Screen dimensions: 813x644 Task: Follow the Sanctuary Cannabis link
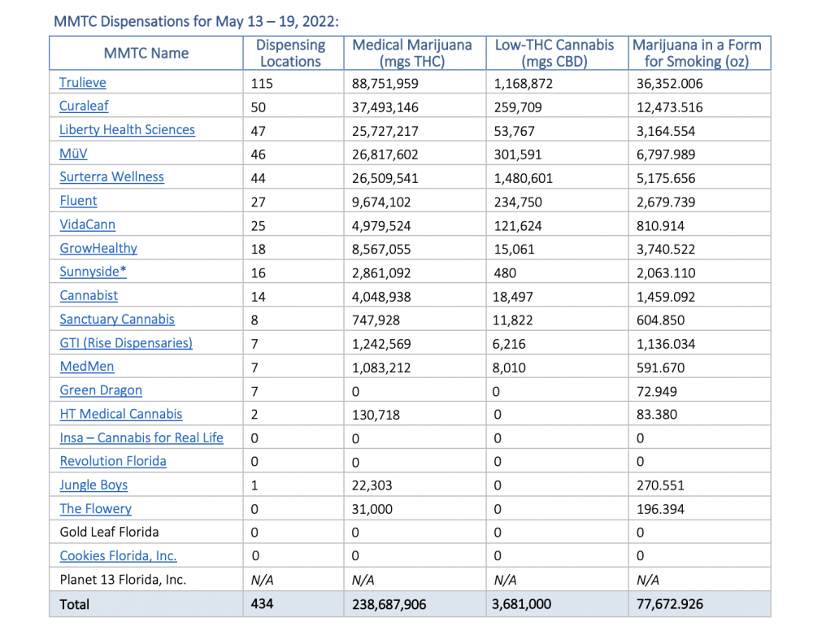(x=117, y=320)
